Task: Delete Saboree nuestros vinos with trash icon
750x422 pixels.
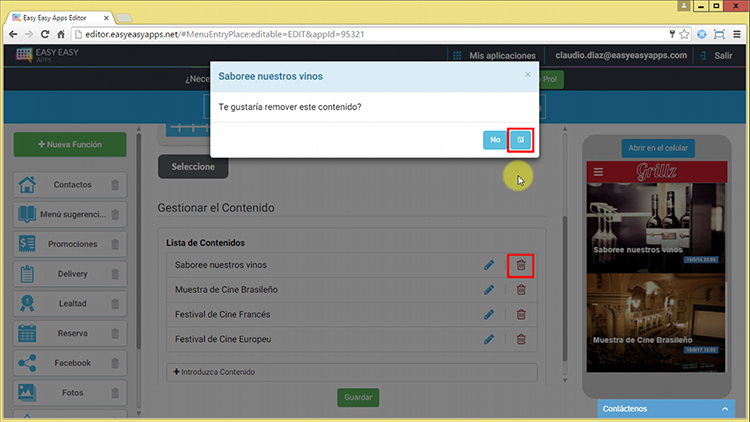Action: (x=520, y=265)
